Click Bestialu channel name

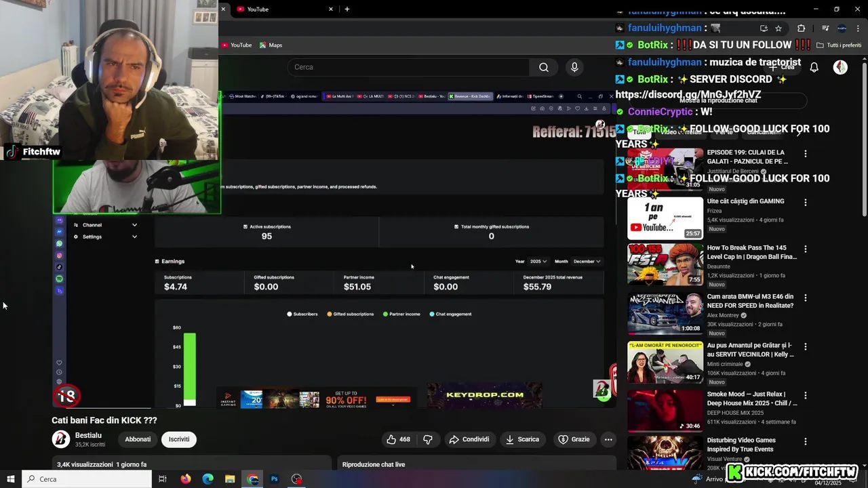pyautogui.click(x=88, y=435)
